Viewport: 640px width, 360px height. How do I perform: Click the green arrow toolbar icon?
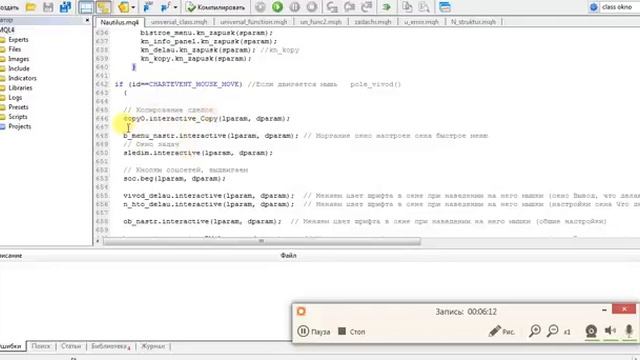(x=387, y=7)
